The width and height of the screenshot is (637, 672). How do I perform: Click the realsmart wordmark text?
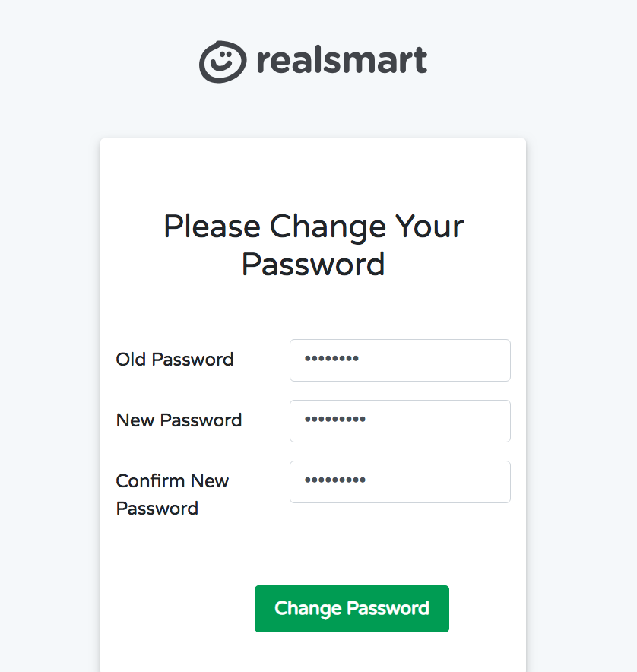[x=341, y=61]
